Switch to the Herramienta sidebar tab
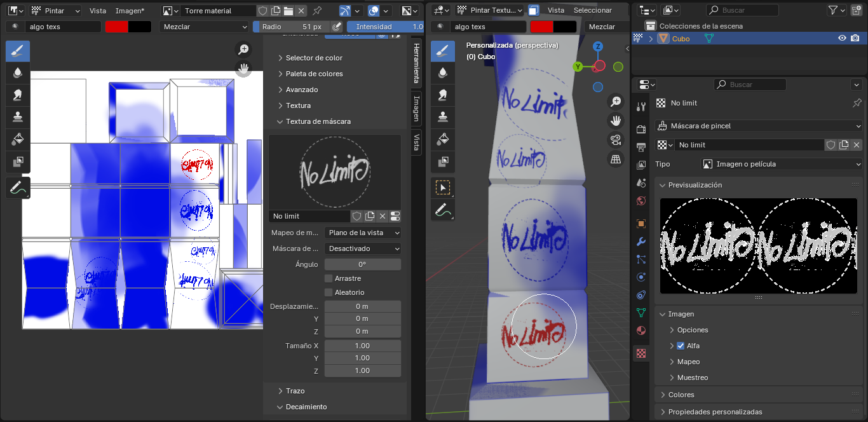This screenshot has width=868, height=422. (416, 63)
